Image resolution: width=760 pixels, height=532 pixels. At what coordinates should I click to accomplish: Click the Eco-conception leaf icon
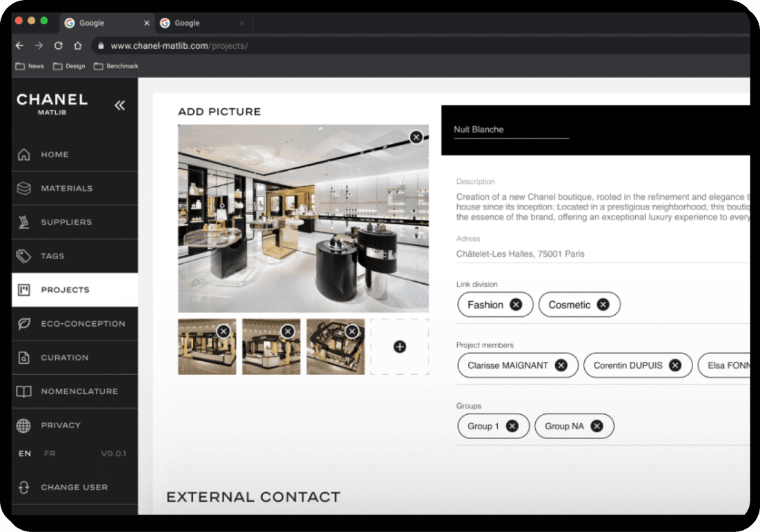(x=23, y=324)
